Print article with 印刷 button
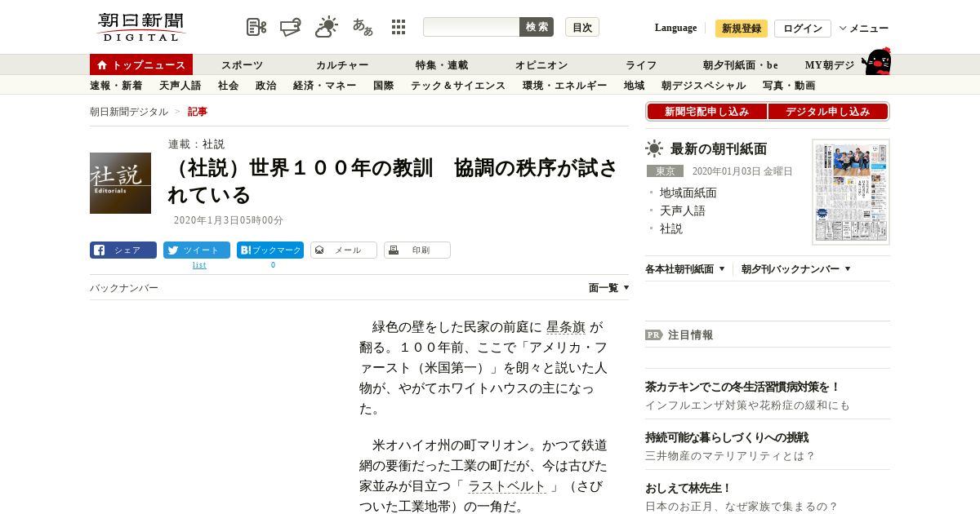Screen dimensions: 980x514 [x=417, y=250]
